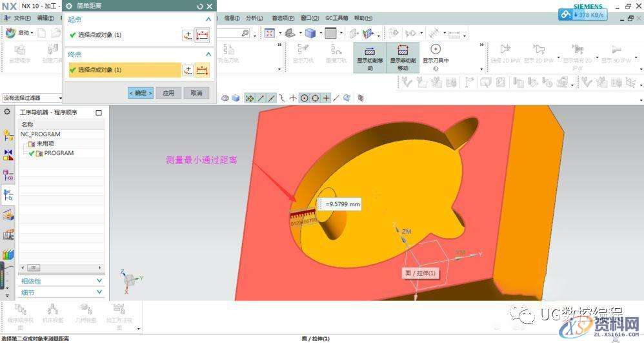Open the Part Navigator sidebar tab
The height and width of the screenshot is (343, 644).
(x=8, y=175)
